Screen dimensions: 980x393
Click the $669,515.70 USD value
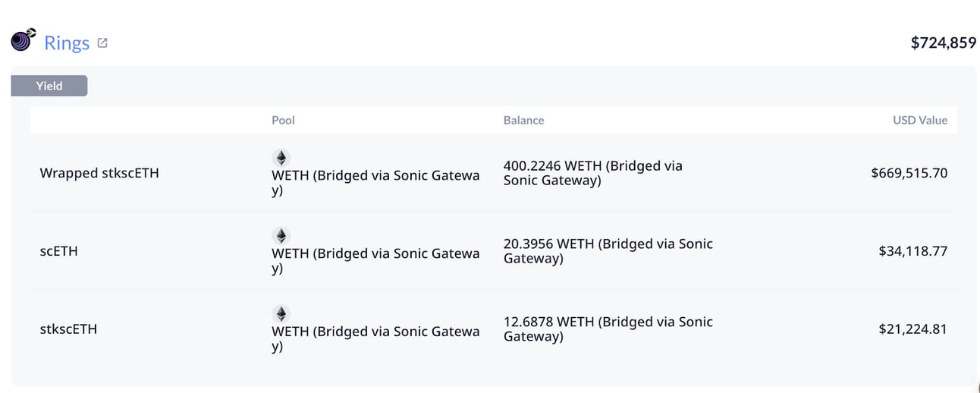tap(909, 173)
